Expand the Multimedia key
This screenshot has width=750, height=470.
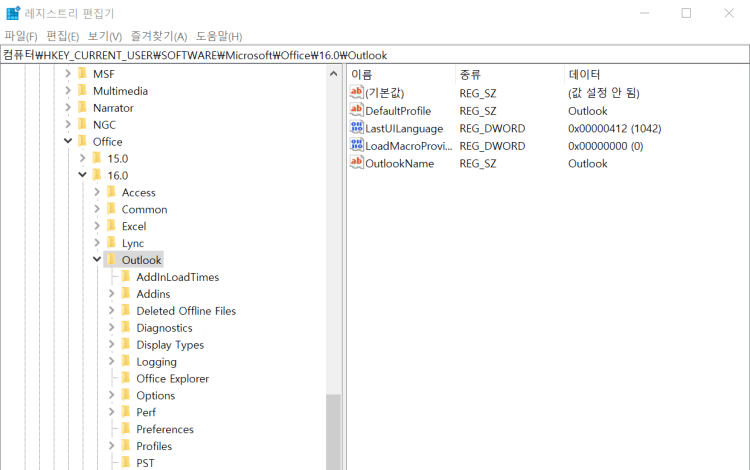[x=68, y=90]
